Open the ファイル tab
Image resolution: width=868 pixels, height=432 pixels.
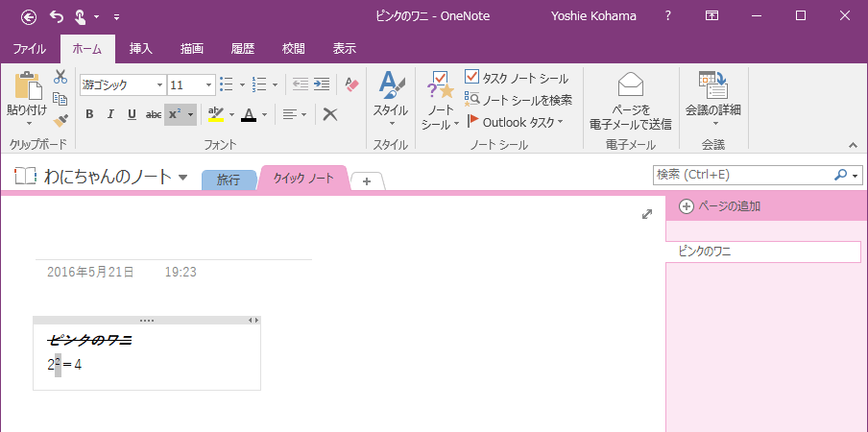point(30,49)
